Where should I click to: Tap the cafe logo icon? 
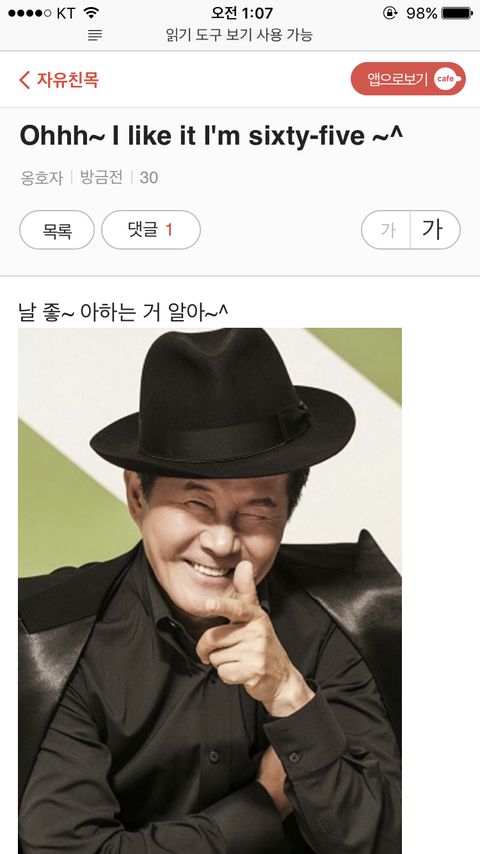[x=447, y=80]
